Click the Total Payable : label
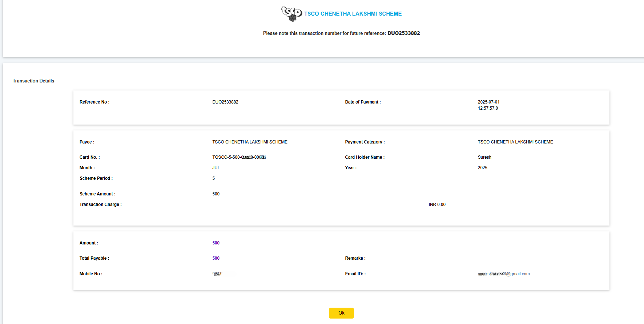 [x=94, y=258]
